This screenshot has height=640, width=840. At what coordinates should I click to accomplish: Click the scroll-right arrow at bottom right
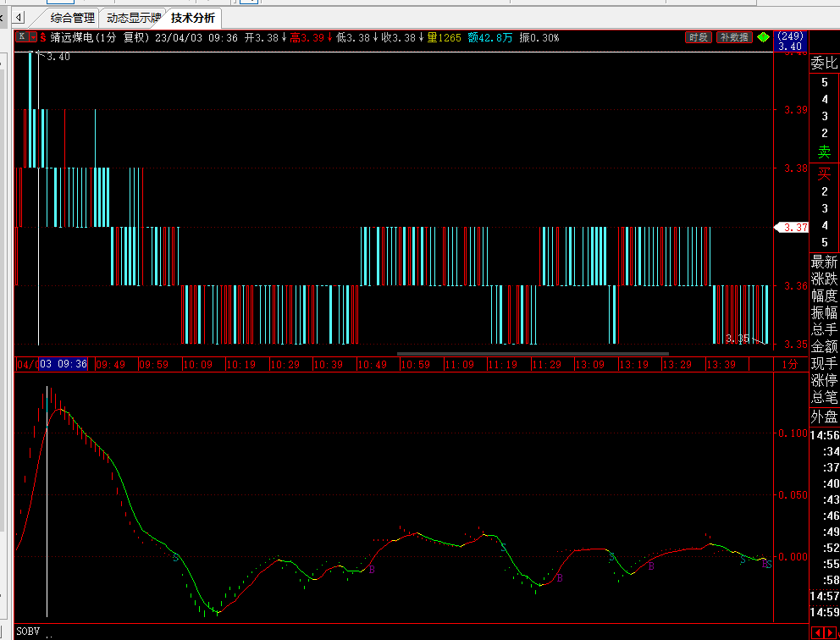830,632
